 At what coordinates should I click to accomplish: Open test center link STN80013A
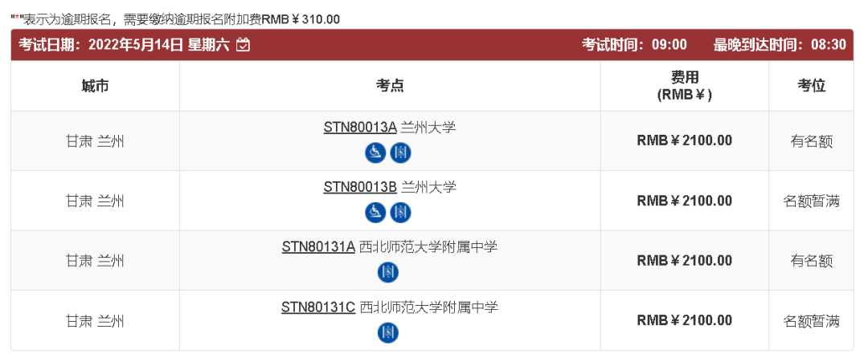tap(360, 127)
